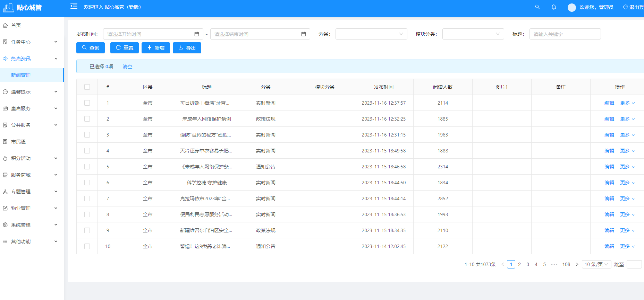
Task: Click the 其他功能 list icon
Action: click(x=5, y=241)
